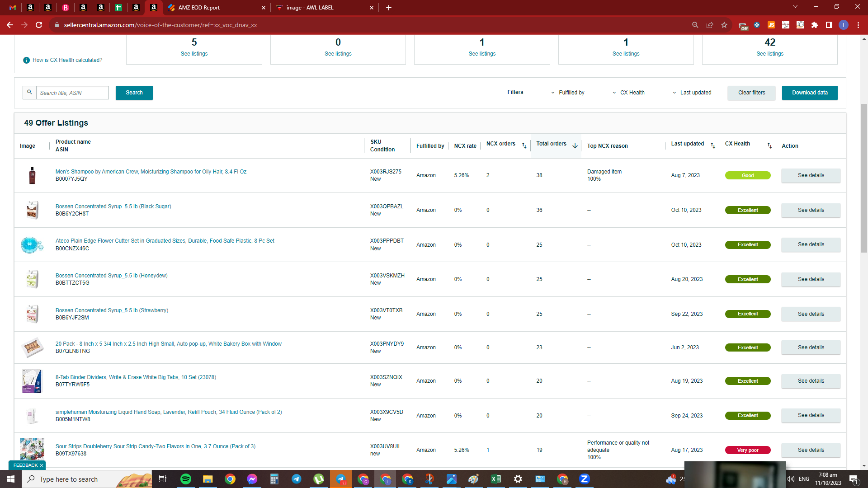This screenshot has height=488, width=868.
Task: Bookmark this page with the star icon
Action: (x=724, y=25)
